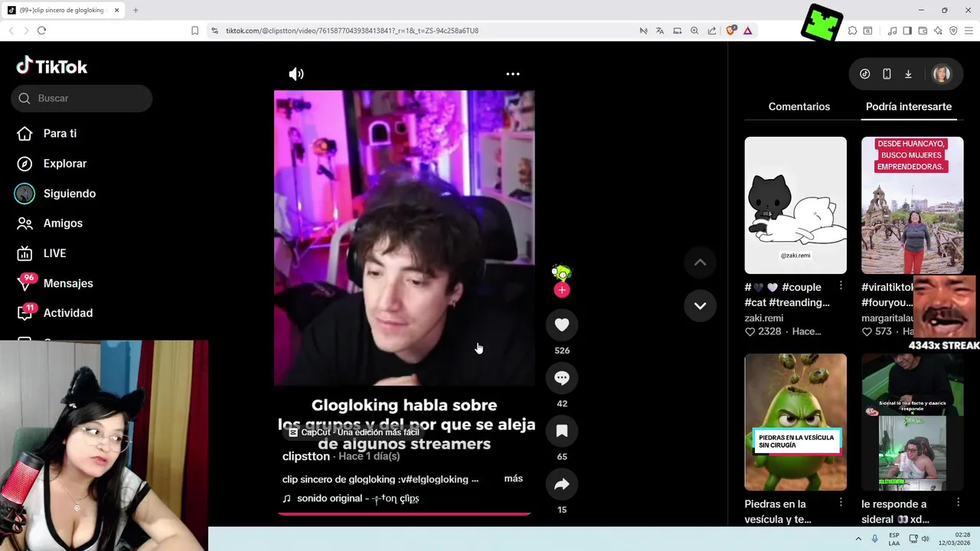Open the browser wallet icon
980x551 pixels.
[923, 31]
